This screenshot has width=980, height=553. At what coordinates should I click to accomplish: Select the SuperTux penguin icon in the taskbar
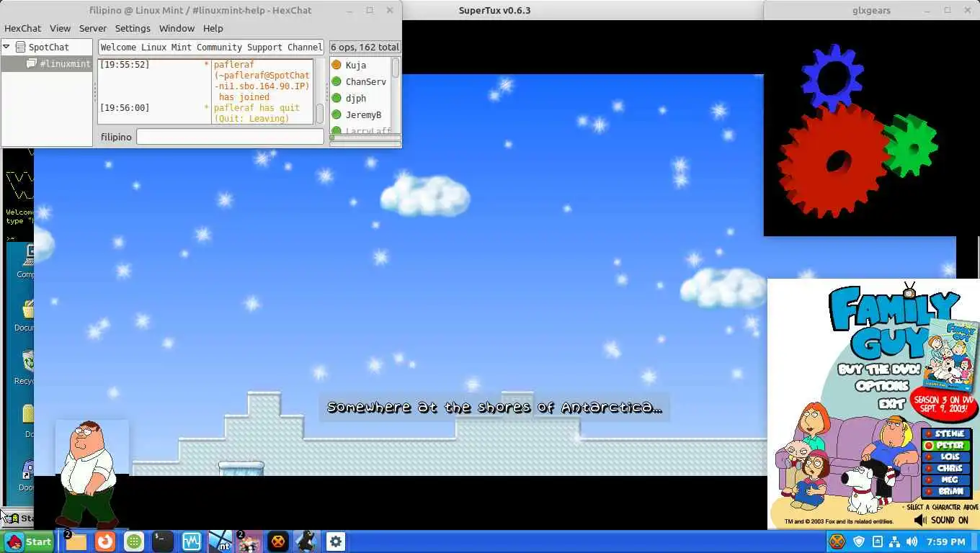pos(307,541)
